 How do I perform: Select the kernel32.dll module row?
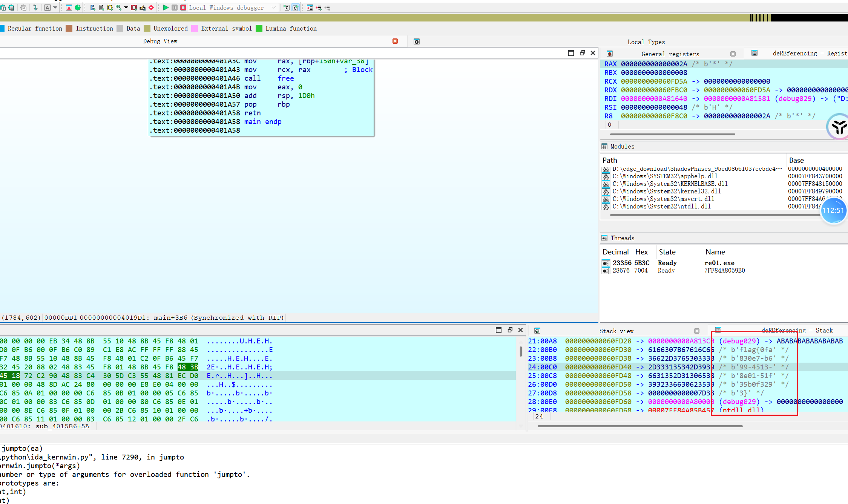(666, 191)
